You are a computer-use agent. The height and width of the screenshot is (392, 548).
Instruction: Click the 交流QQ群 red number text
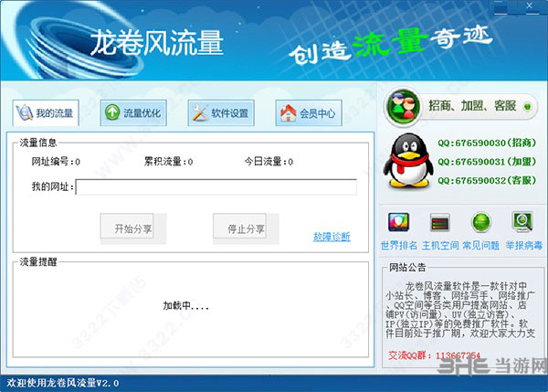(435, 355)
